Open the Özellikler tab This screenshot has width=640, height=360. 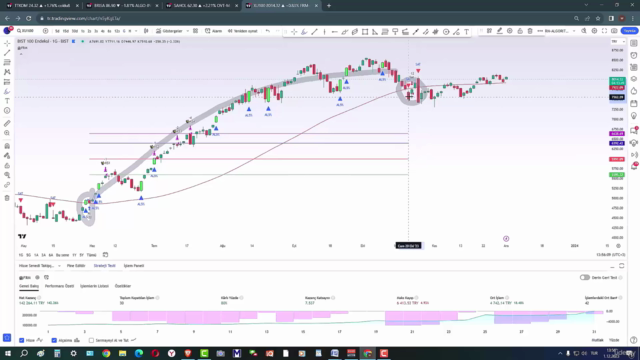click(x=123, y=286)
